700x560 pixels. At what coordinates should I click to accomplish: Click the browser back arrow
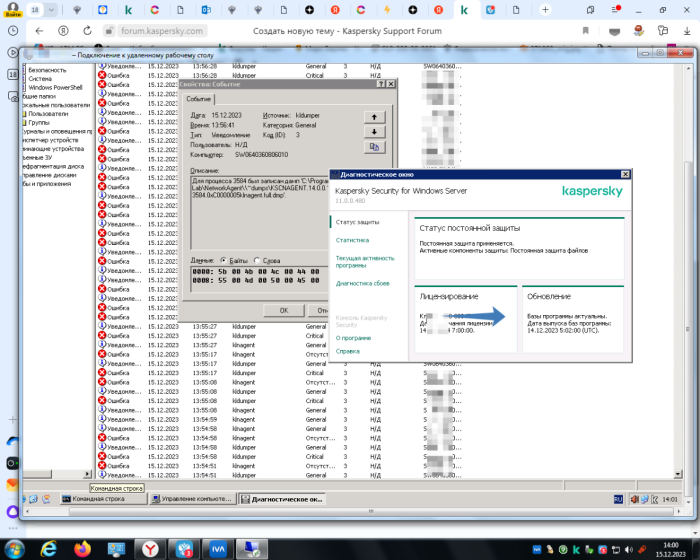tap(38, 30)
